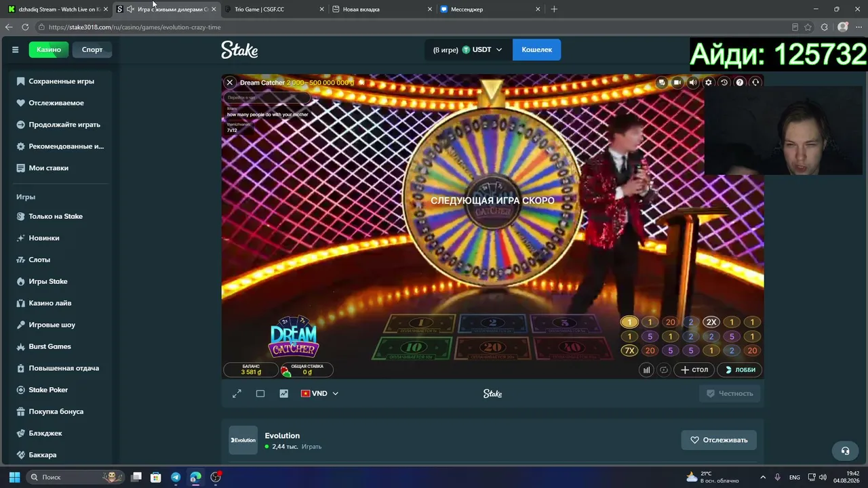
Task: Open Telegram from the taskbar
Action: [x=176, y=477]
